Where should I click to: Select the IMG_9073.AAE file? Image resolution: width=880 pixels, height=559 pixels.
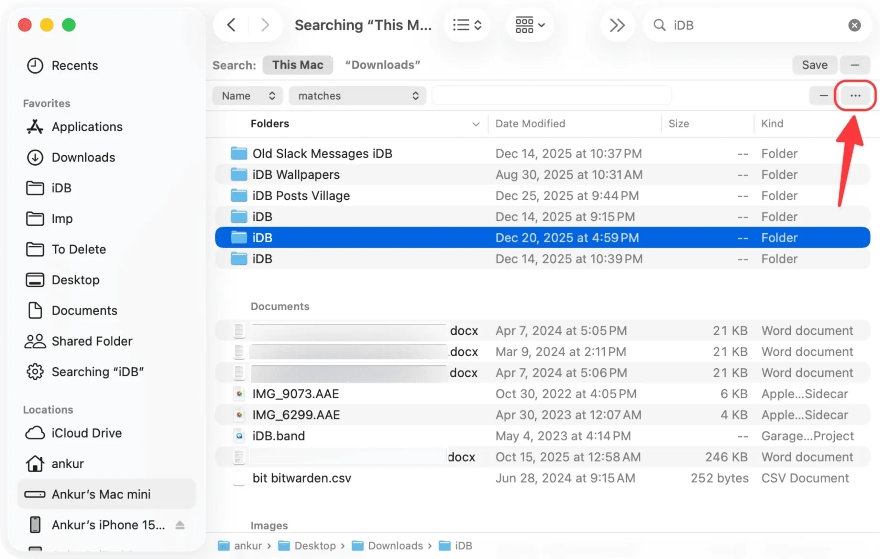(x=542, y=394)
